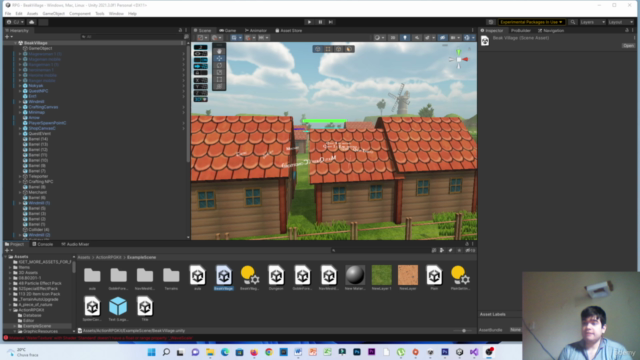This screenshot has width=640, height=360.
Task: Click the favorite star icon in Project
Action: coord(459,250)
